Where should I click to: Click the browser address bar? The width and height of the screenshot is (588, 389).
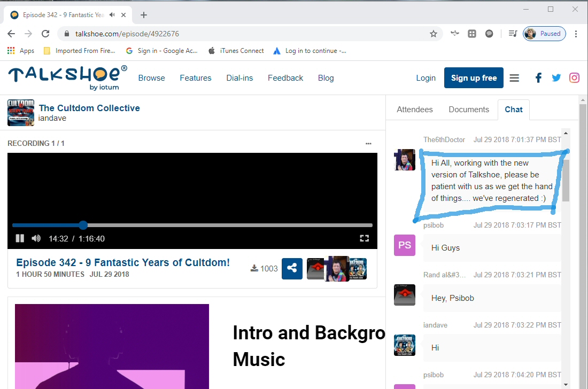241,34
